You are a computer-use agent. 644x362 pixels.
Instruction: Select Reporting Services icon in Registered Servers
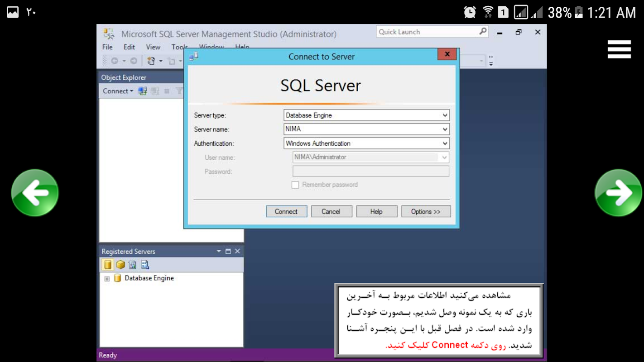(132, 265)
